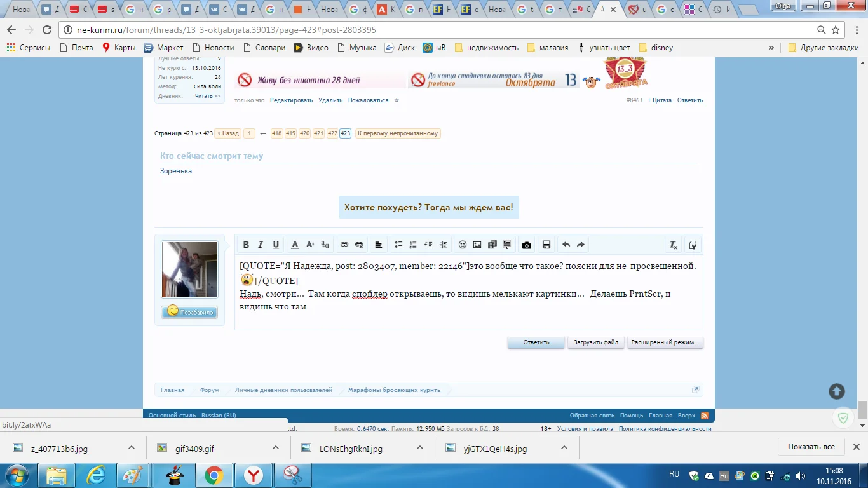Save draft using the floppy disk icon
This screenshot has height=488, width=868.
point(546,245)
